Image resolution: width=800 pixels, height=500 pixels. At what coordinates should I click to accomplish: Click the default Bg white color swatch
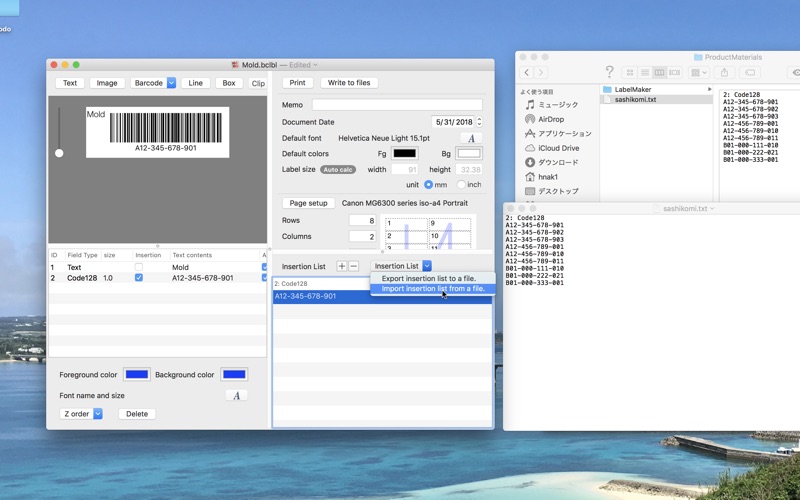pos(469,154)
